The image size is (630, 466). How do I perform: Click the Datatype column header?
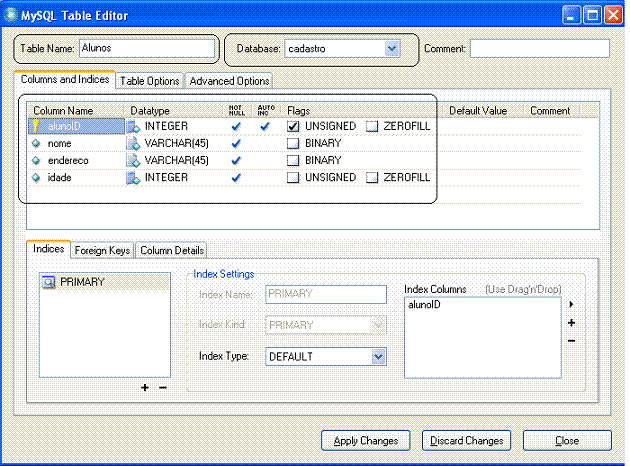pos(150,111)
